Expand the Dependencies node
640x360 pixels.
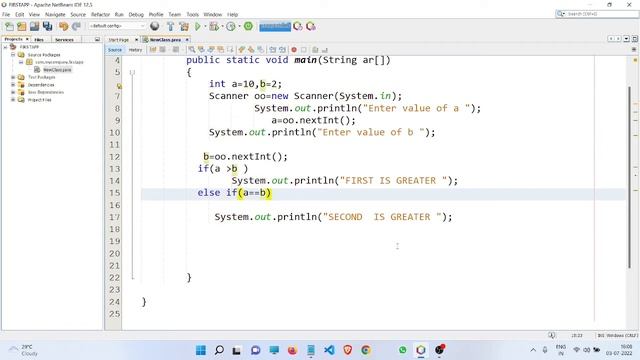(13, 85)
